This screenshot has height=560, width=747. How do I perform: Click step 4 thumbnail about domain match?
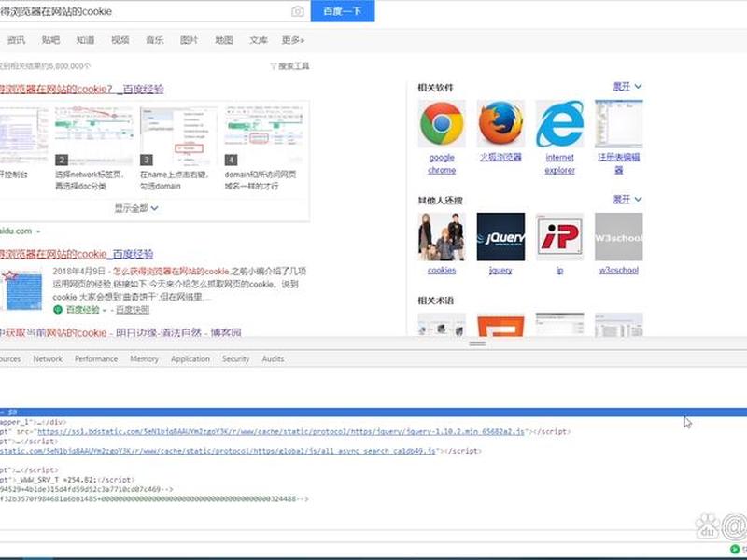263,135
